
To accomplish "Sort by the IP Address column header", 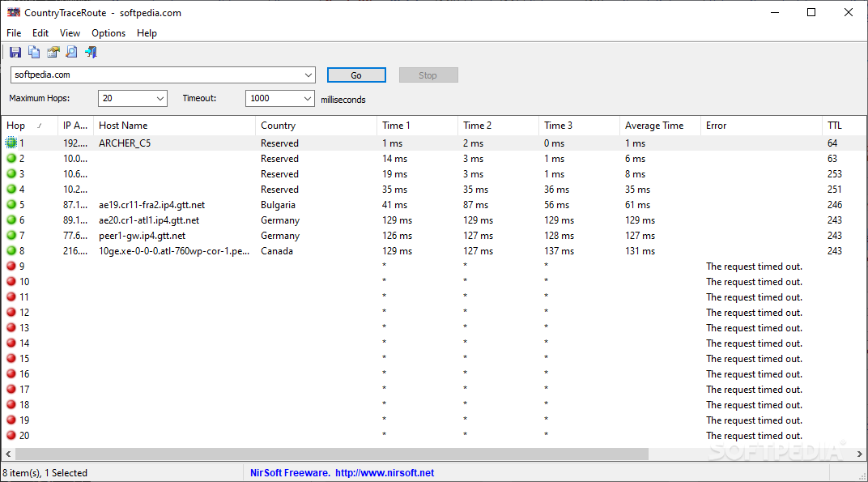I will point(76,126).
